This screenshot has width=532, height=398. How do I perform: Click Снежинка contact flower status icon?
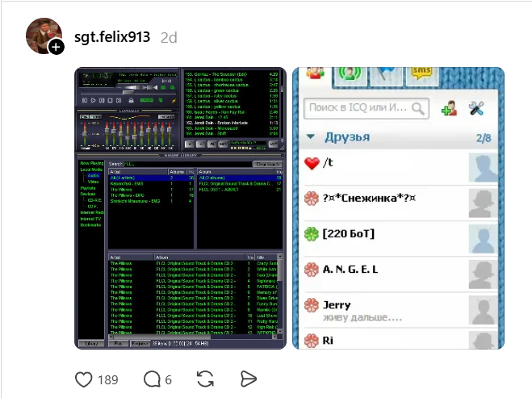[312, 199]
